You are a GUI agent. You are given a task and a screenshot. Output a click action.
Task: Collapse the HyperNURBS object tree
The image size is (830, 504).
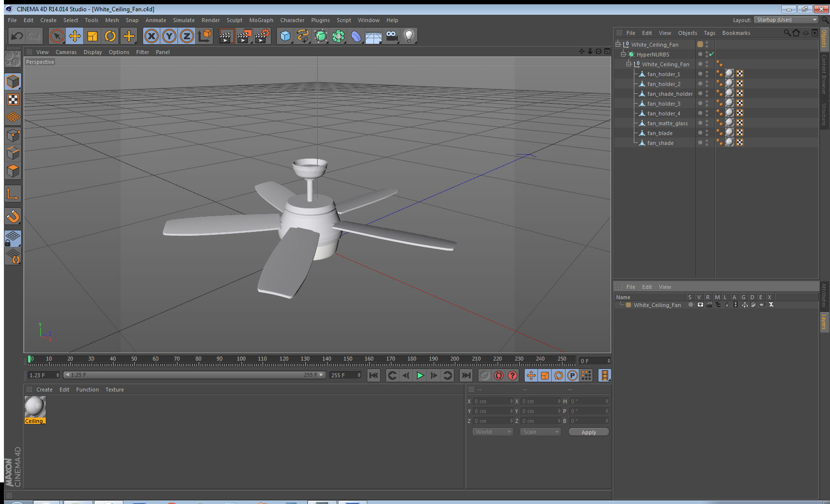click(623, 54)
